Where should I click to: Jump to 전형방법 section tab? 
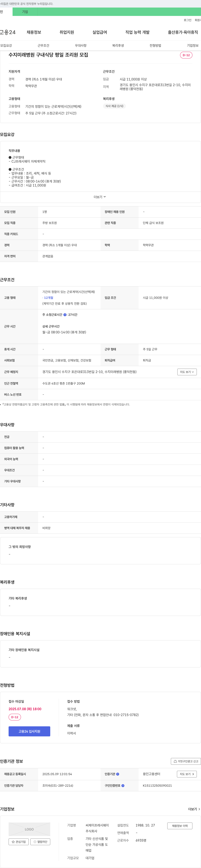[x=155, y=45]
